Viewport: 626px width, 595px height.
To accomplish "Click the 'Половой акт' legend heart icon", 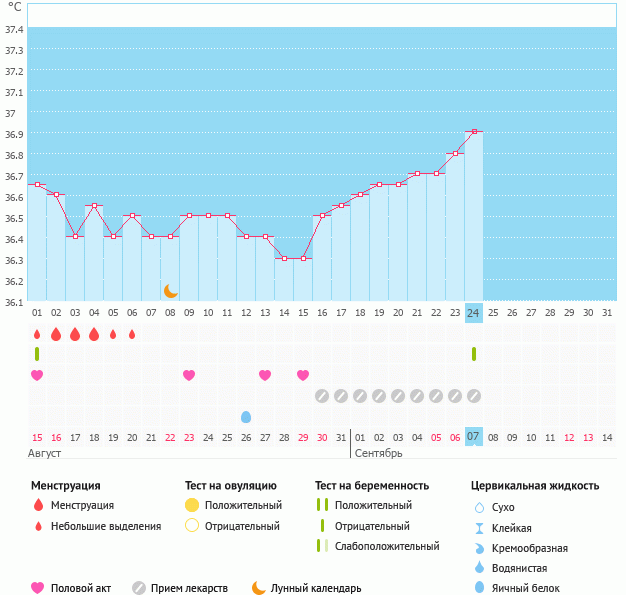I will coord(38,588).
